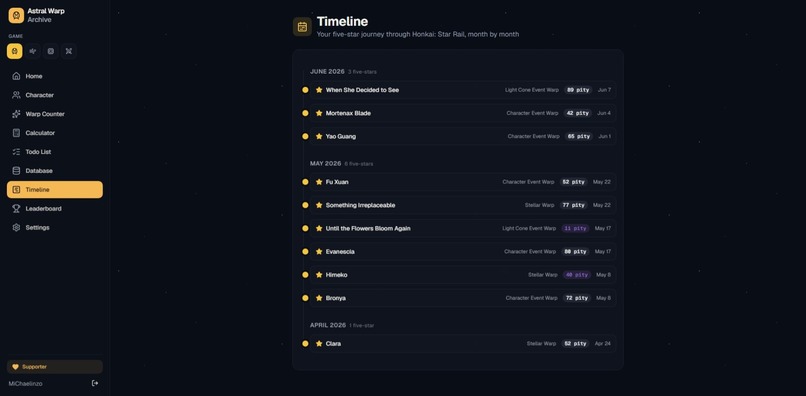Screen dimensions: 806x396
Task: Click the star icon on Until the Flowers Bloom Again
Action: coord(319,228)
